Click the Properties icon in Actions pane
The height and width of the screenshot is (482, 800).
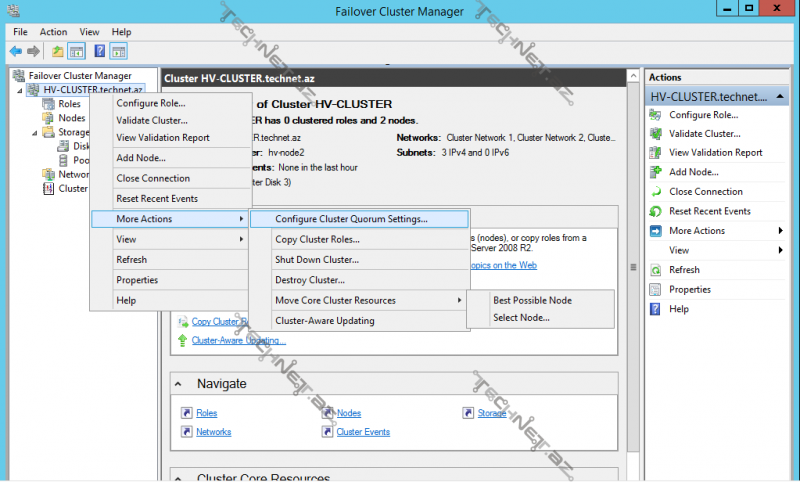tap(656, 290)
